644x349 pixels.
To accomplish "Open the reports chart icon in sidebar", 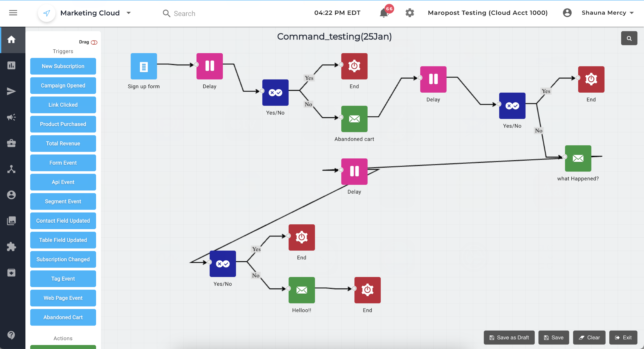I will pos(11,65).
